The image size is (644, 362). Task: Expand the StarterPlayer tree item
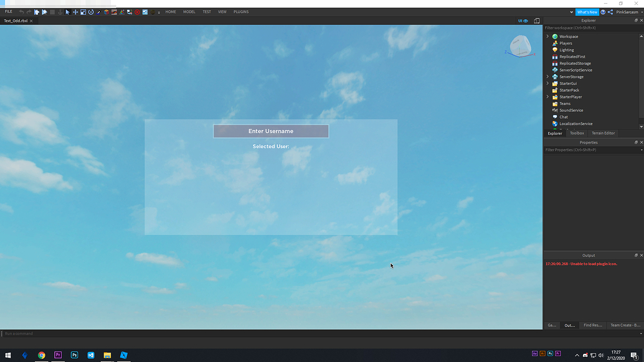(x=547, y=96)
